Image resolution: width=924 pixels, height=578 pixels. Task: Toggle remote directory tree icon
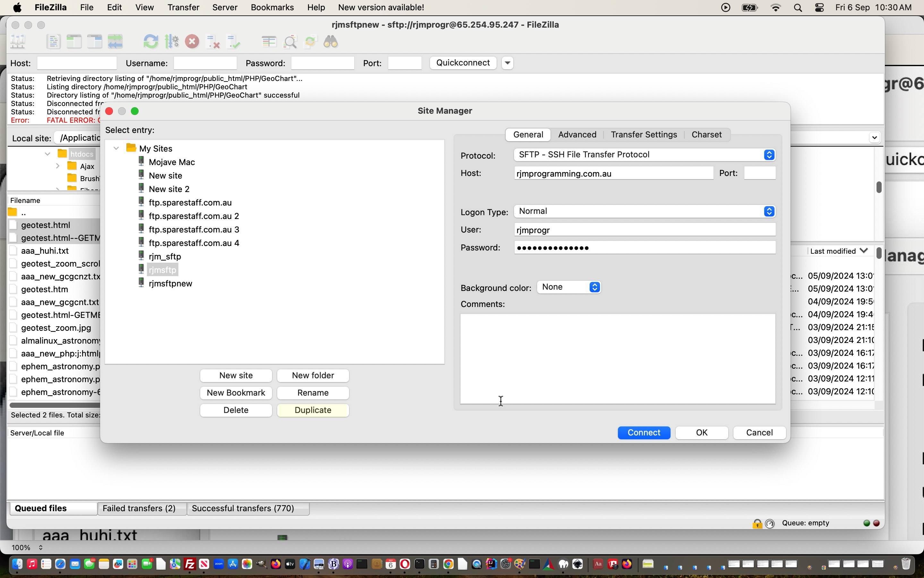pyautogui.click(x=95, y=42)
